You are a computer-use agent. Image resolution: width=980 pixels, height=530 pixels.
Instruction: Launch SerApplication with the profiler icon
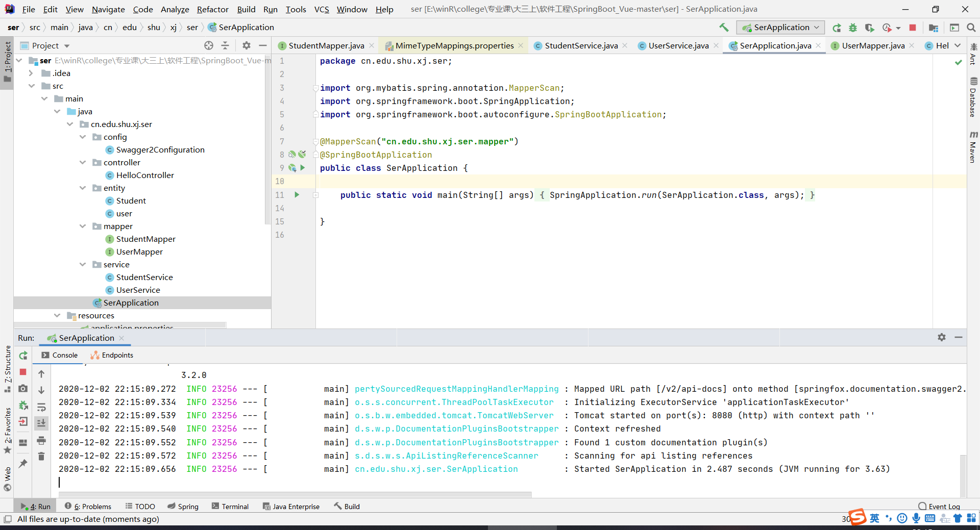[x=887, y=28]
